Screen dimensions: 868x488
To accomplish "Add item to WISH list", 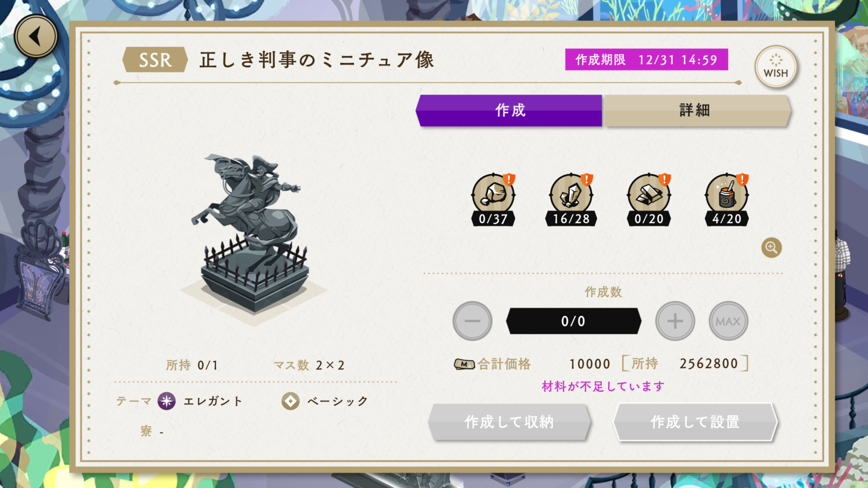I will (776, 67).
